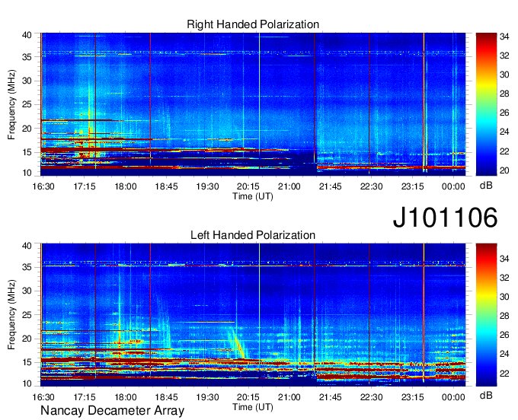Screen dimensions: 518x420
Task: Click the "19:30" time tick of bottom plot
Action: 207,397
